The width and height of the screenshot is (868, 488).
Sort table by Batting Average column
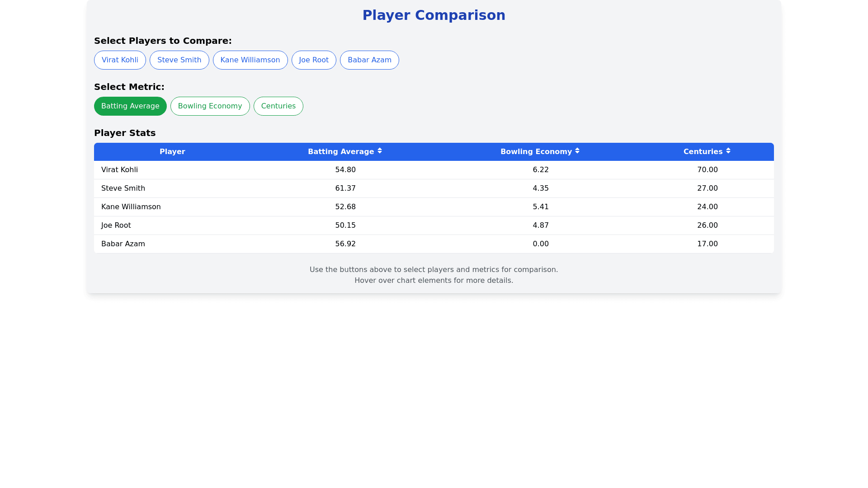[x=341, y=152]
